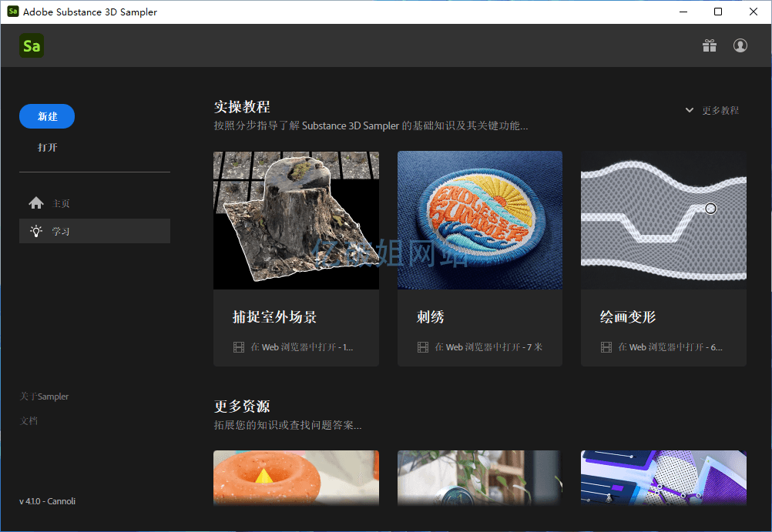Click the lightbulb icon beside 学习

tap(36, 231)
